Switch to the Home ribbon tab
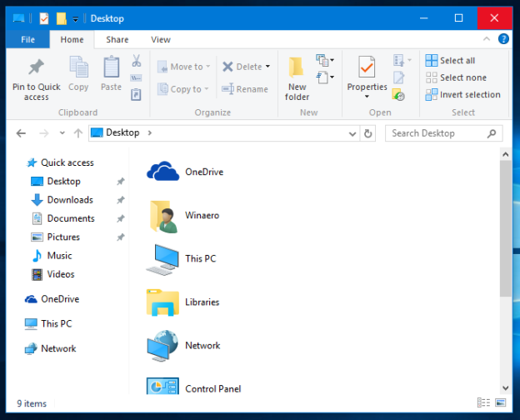520x420 pixels. (x=72, y=39)
